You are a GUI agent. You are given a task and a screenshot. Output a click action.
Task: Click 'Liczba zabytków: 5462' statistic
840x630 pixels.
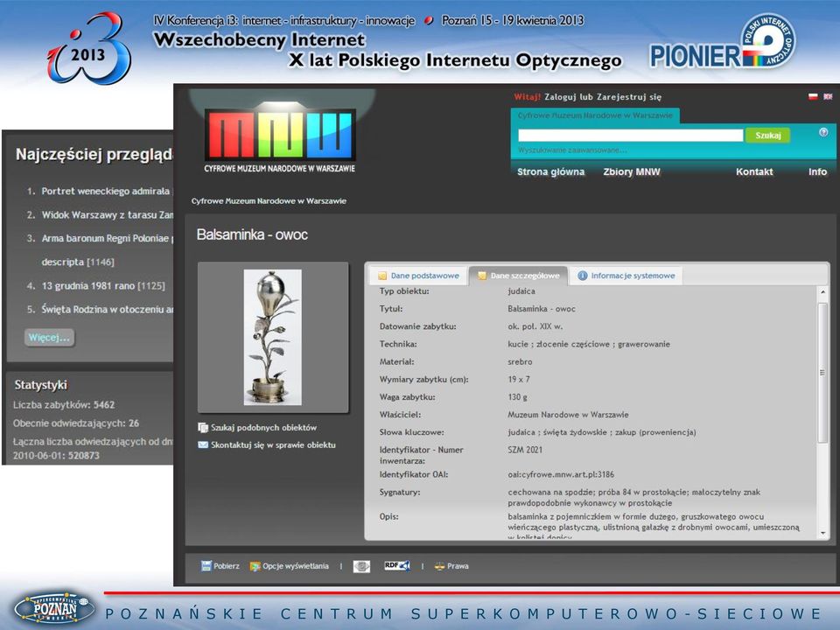click(x=64, y=404)
